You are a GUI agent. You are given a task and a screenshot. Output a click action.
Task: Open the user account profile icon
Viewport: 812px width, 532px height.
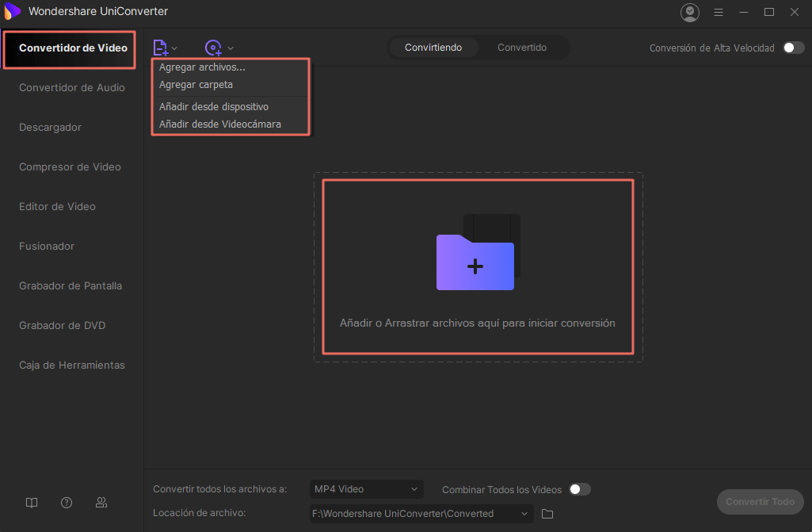(x=690, y=12)
